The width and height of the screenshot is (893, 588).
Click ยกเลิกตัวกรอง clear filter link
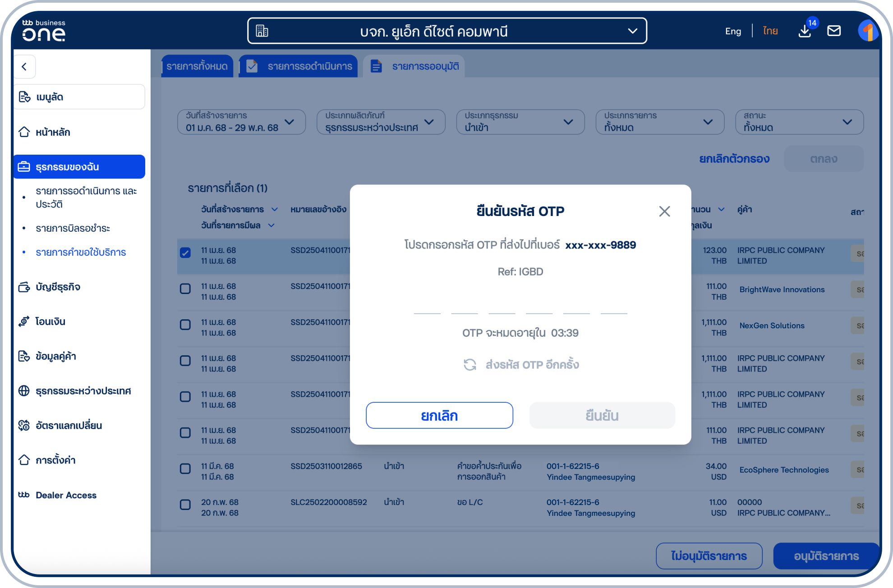click(x=734, y=159)
